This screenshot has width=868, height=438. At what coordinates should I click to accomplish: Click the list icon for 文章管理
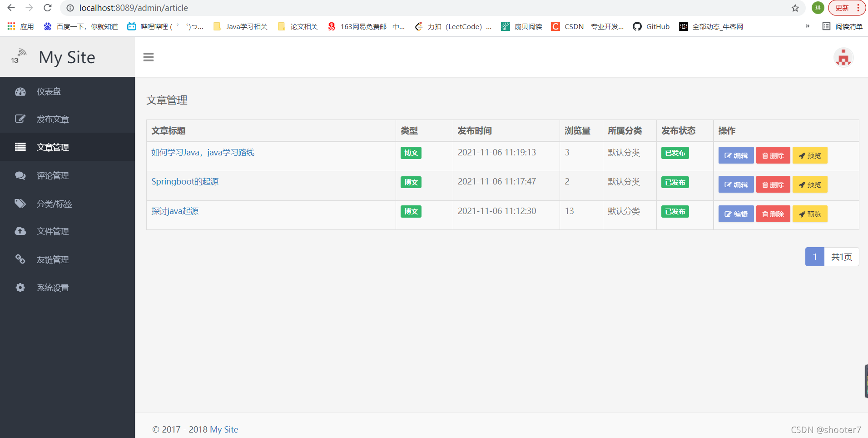(20, 147)
